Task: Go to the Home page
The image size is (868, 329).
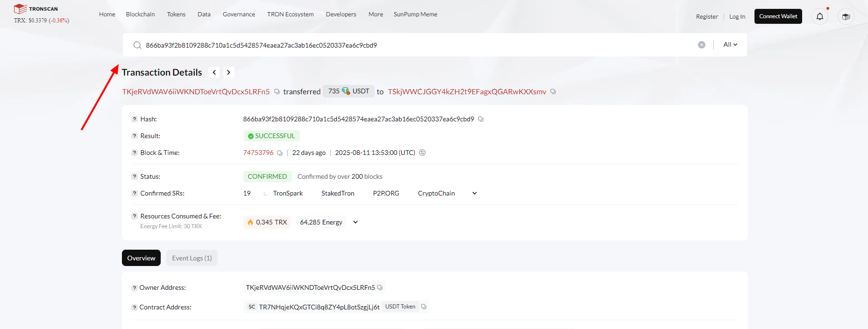Action: click(107, 14)
